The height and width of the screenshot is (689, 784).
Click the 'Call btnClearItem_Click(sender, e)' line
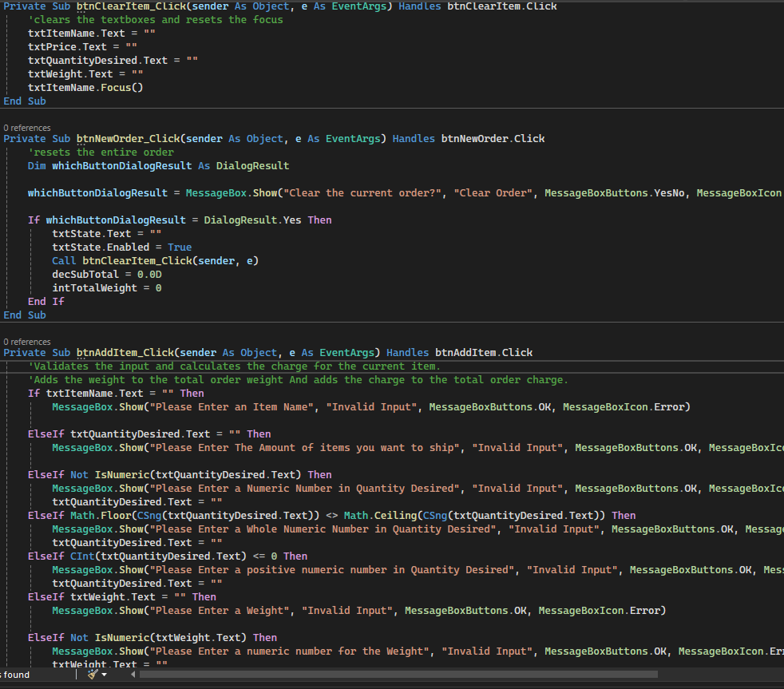(x=156, y=260)
